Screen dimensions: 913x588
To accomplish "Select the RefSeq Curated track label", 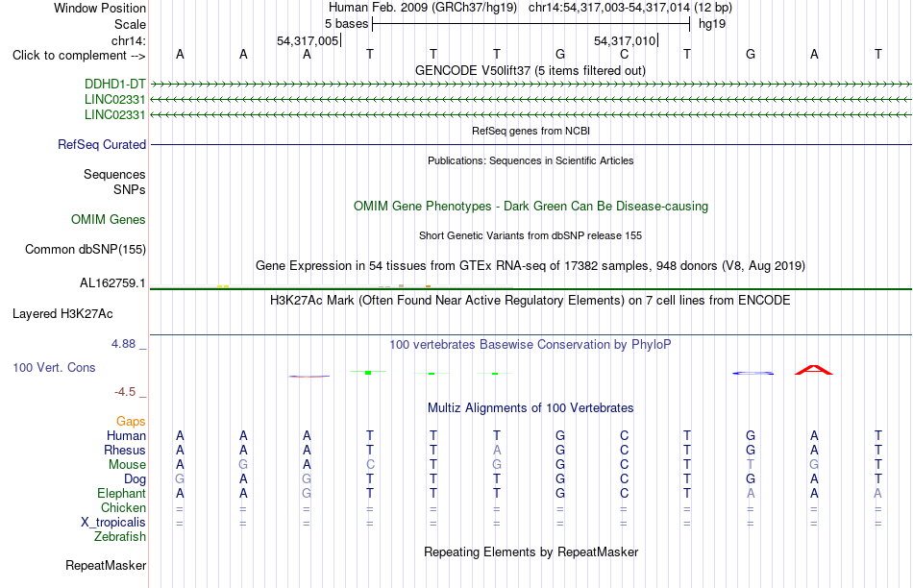I will coord(102,144).
